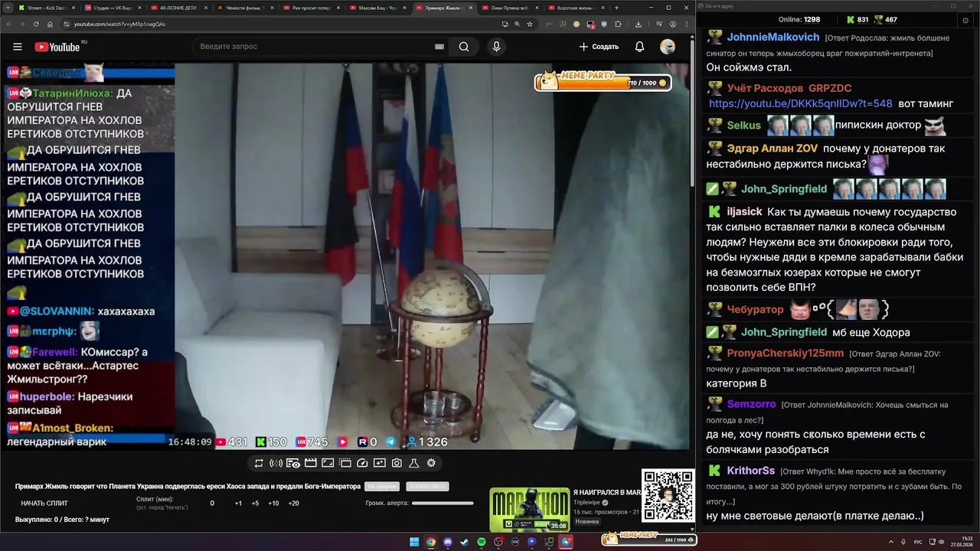
Task: Click the flask icon in player toolbar
Action: (414, 463)
